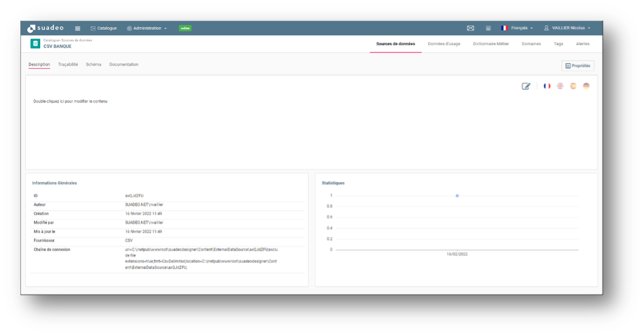Open the Schéma sub-tab
The image size is (644, 336).
click(x=93, y=64)
